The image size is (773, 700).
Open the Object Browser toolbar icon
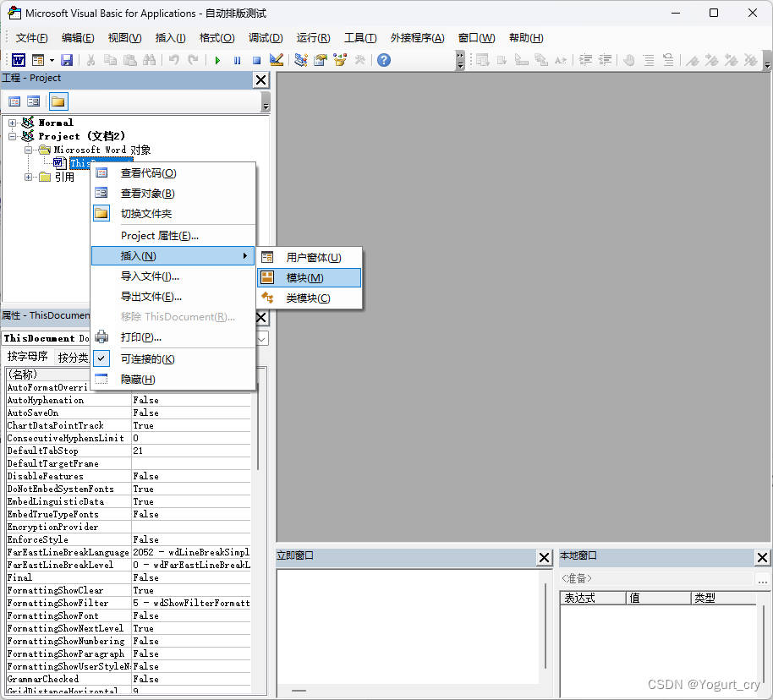point(340,60)
